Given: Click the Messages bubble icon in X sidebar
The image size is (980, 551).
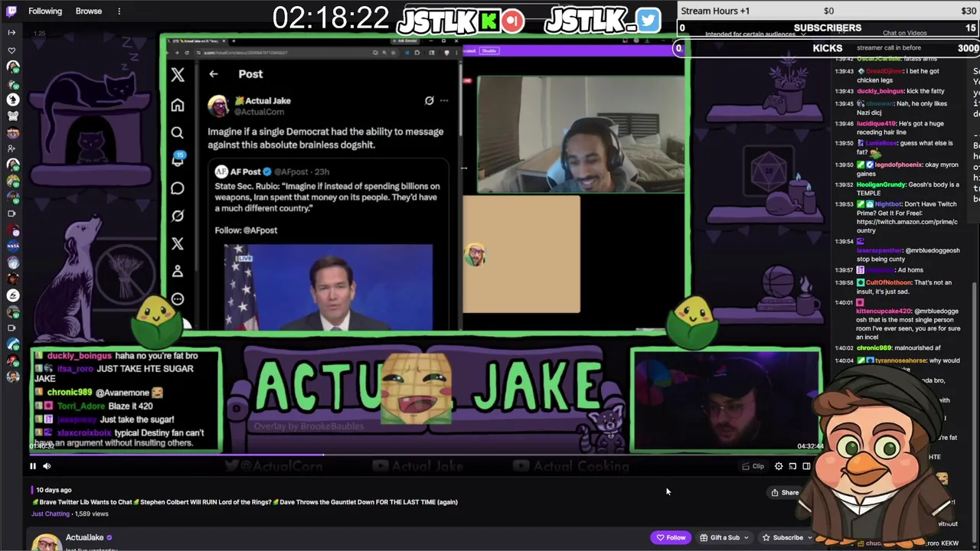Looking at the screenshot, I should (x=178, y=188).
